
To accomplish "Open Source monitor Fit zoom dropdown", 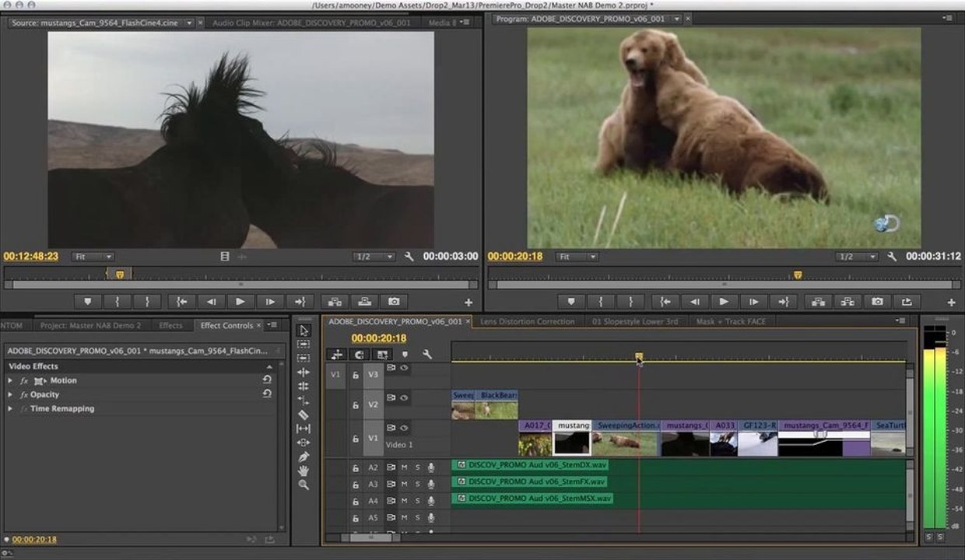I will (93, 257).
